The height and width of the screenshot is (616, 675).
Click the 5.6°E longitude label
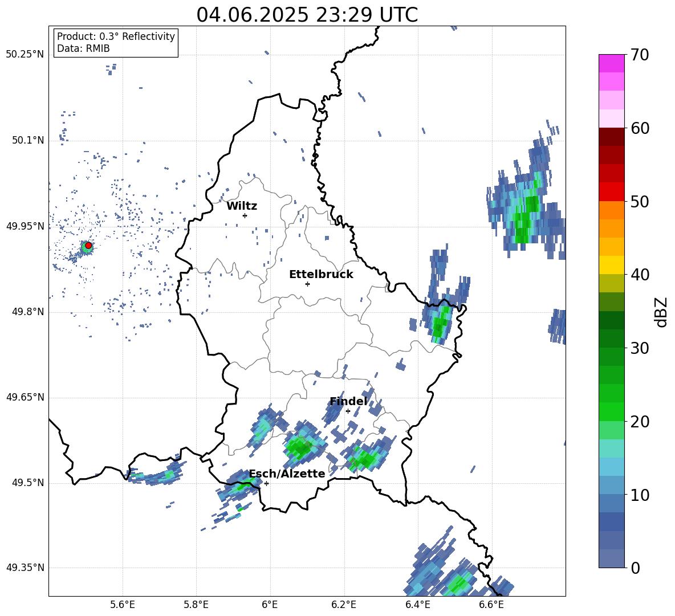click(x=123, y=605)
